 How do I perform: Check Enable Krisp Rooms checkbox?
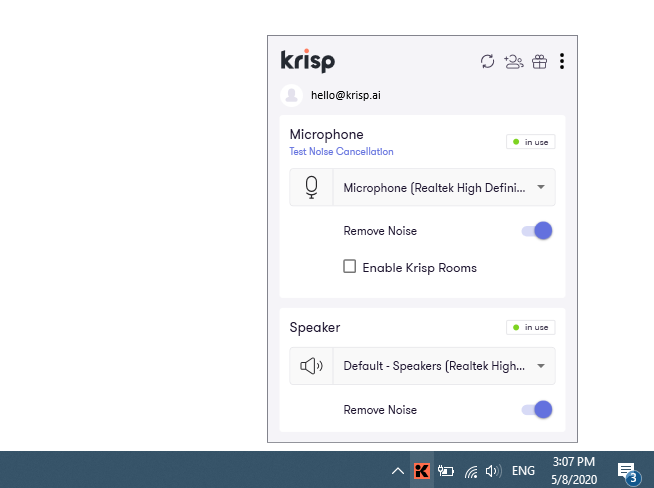point(350,266)
